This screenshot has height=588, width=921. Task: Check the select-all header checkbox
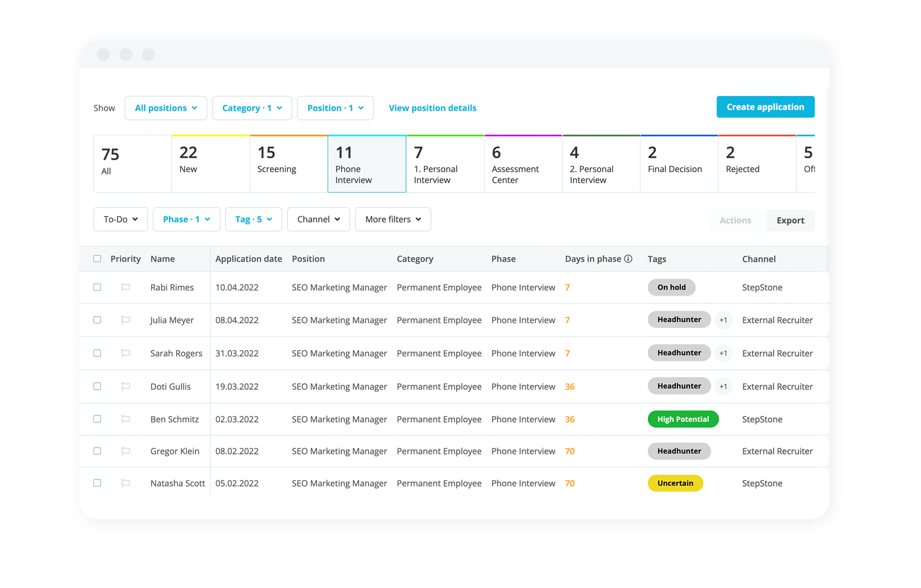click(97, 259)
